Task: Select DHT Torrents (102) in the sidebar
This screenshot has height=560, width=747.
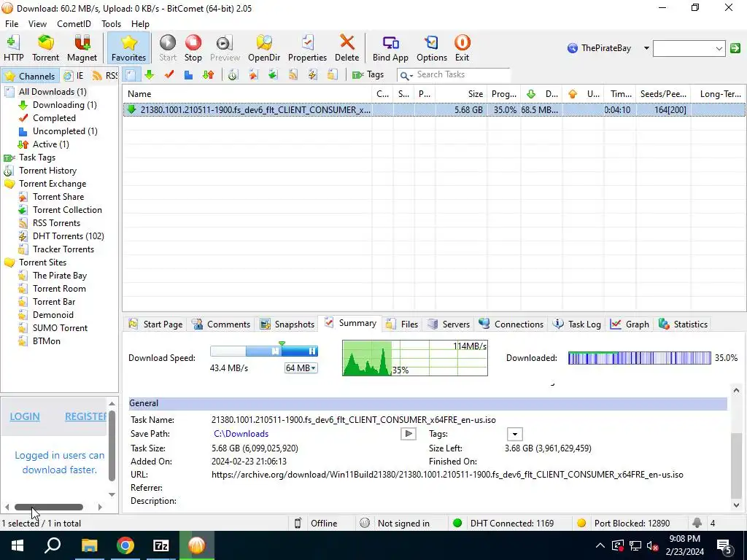Action: (68, 236)
